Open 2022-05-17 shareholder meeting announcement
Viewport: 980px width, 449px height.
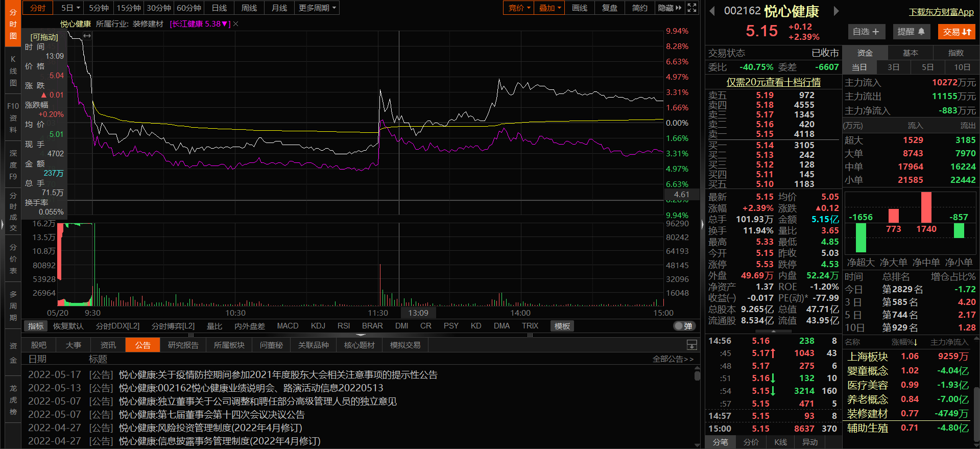tap(278, 375)
